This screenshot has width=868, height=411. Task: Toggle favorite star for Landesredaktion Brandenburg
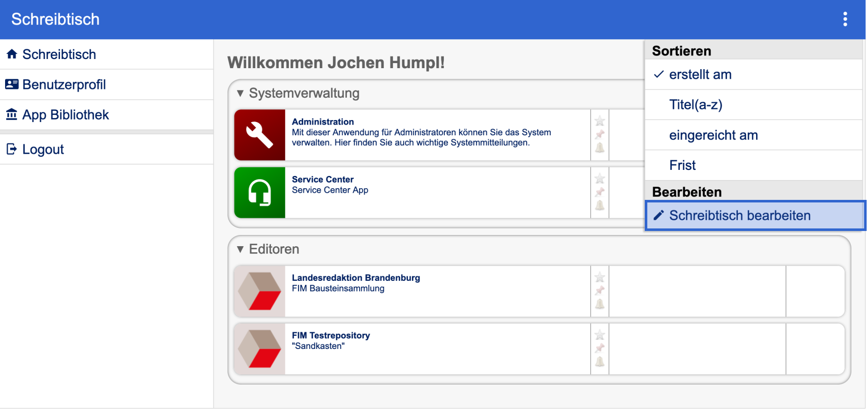point(600,277)
